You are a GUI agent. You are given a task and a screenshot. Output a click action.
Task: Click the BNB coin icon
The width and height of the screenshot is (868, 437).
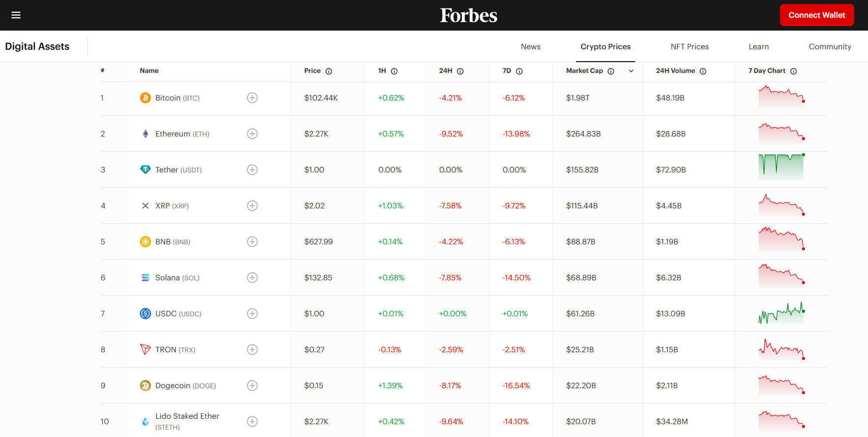pyautogui.click(x=145, y=242)
